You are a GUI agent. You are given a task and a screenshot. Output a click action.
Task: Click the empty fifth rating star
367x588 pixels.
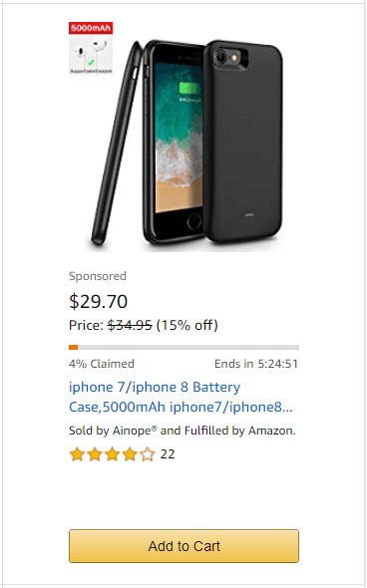(148, 454)
